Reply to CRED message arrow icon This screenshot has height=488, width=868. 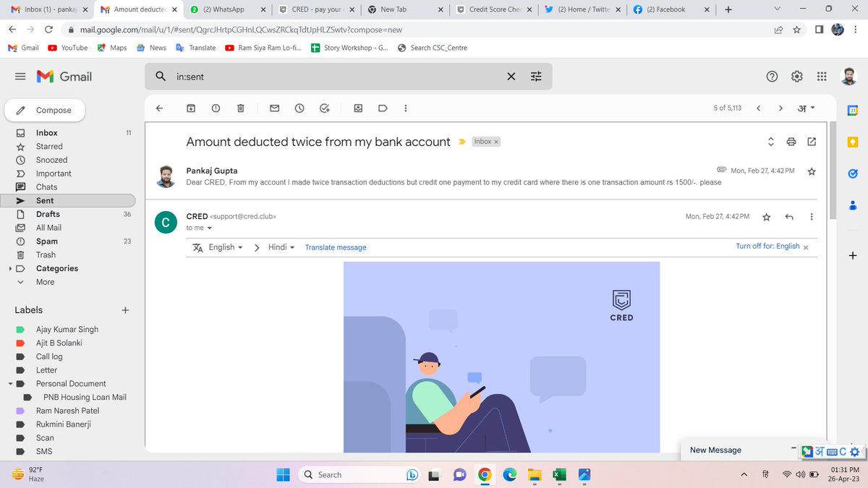coord(789,217)
